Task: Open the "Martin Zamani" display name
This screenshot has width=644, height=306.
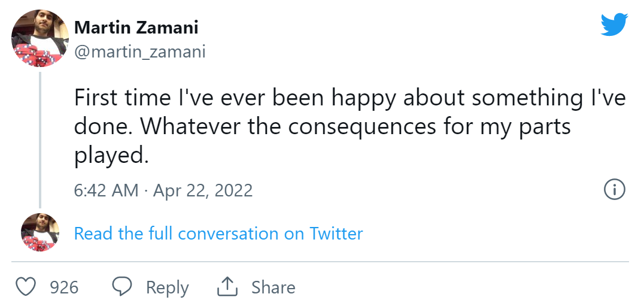Action: 136,27
